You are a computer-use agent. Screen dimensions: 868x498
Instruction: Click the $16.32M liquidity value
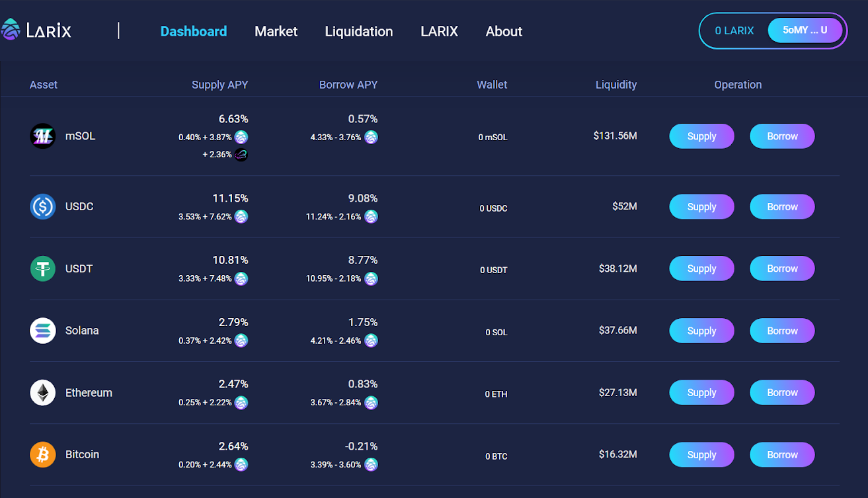pos(618,455)
